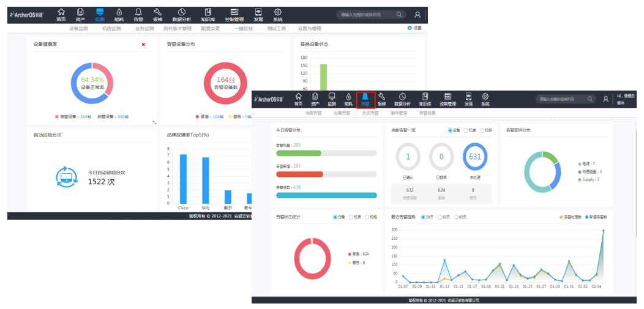
Task: Open 资产 assets icon in the rear monitoring window
Action: coord(80,14)
